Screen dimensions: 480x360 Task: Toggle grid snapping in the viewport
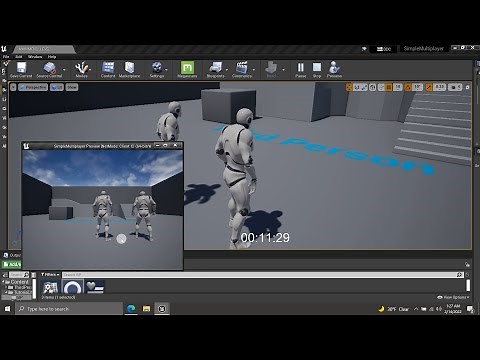(389, 87)
